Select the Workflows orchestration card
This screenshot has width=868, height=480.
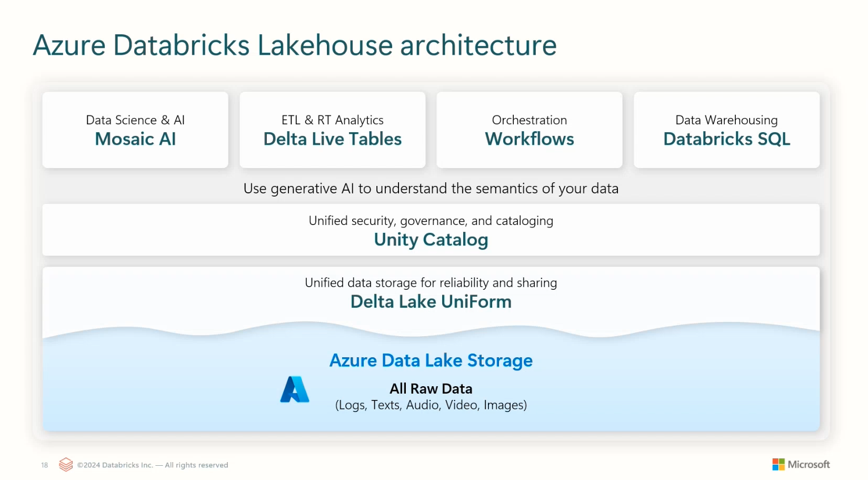coord(529,130)
